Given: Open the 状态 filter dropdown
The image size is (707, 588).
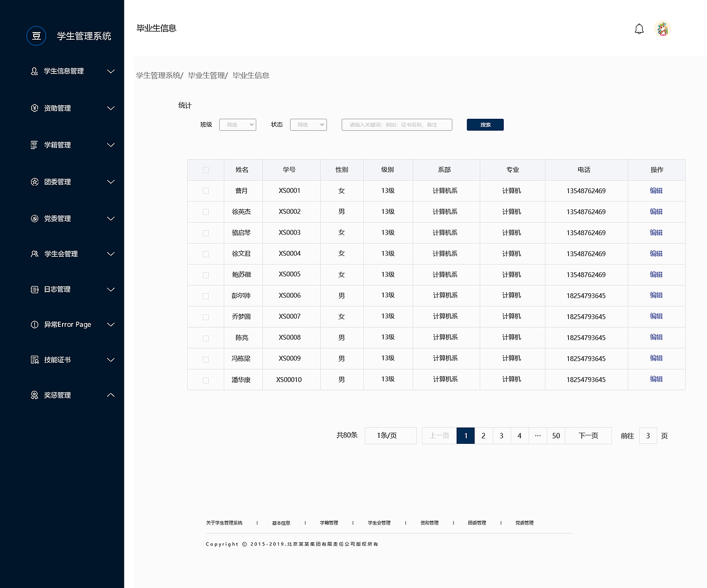Looking at the screenshot, I should click(x=308, y=124).
